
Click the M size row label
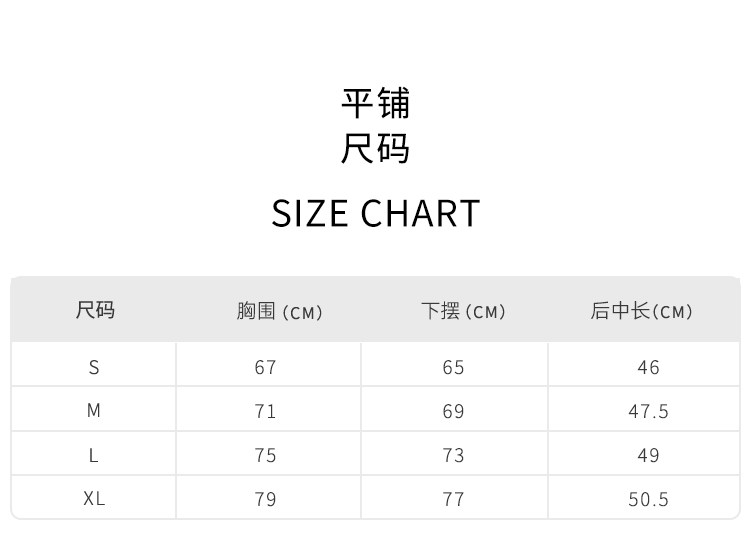click(x=94, y=411)
